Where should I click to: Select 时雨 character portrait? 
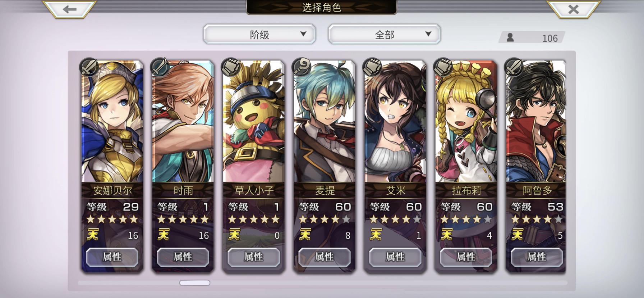pyautogui.click(x=183, y=122)
